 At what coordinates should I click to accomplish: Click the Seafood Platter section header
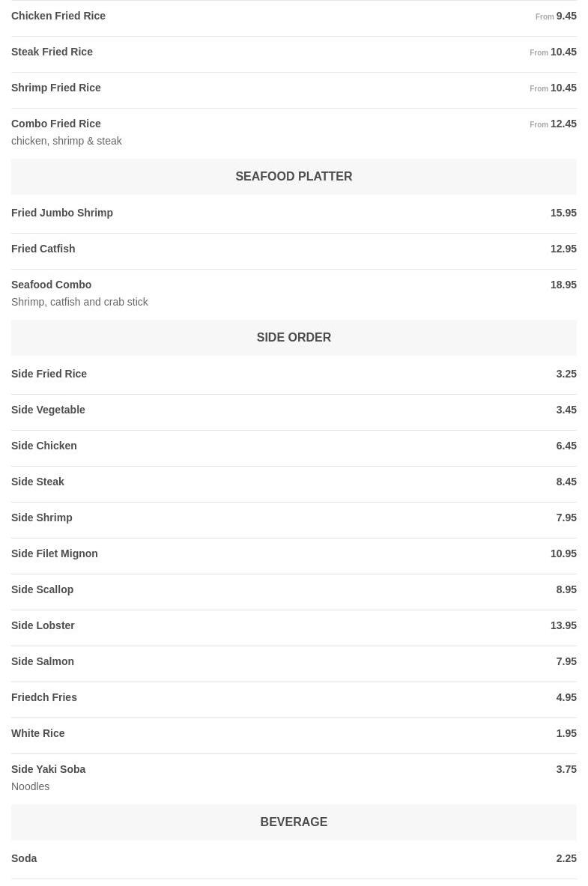pos(294,177)
